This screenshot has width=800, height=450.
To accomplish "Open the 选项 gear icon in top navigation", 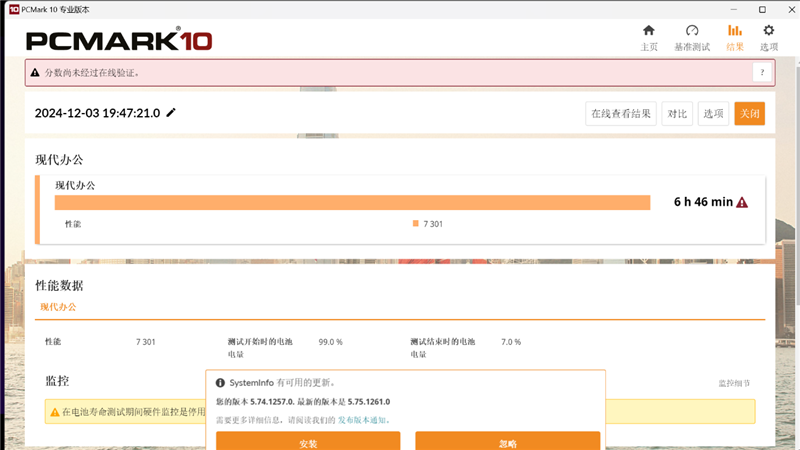I will (769, 31).
